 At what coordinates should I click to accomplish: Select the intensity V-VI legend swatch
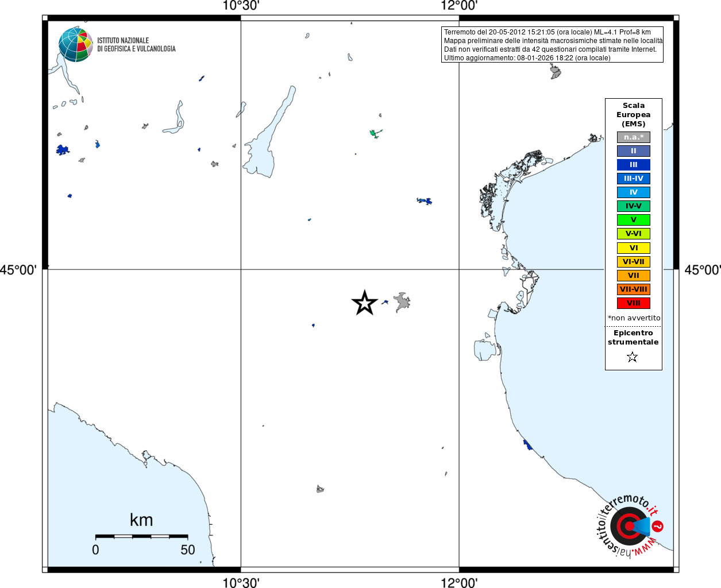click(634, 234)
